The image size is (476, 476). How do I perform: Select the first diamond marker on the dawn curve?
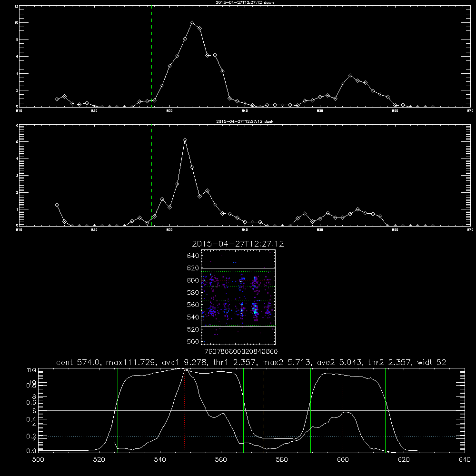(57, 99)
